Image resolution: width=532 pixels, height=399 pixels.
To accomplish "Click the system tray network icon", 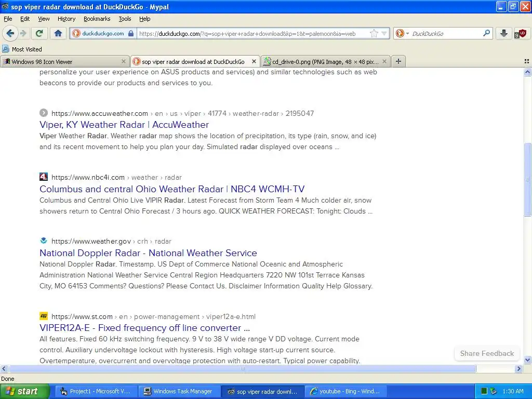I will pos(494,391).
